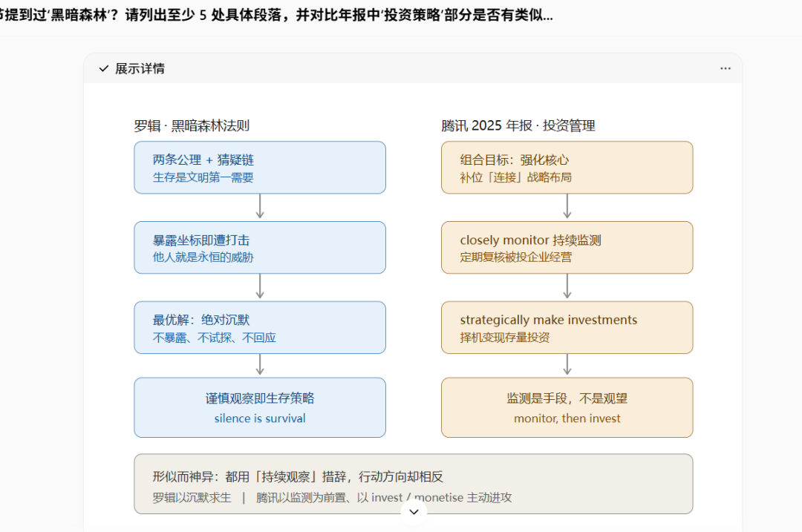Viewport: 802px width, 532px height.
Task: Click the text 他人就是永恒的威胁
Action: tap(203, 257)
